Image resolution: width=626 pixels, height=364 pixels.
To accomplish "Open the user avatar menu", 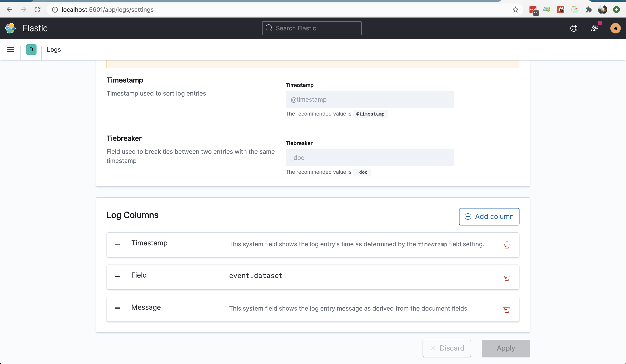I will [x=615, y=28].
